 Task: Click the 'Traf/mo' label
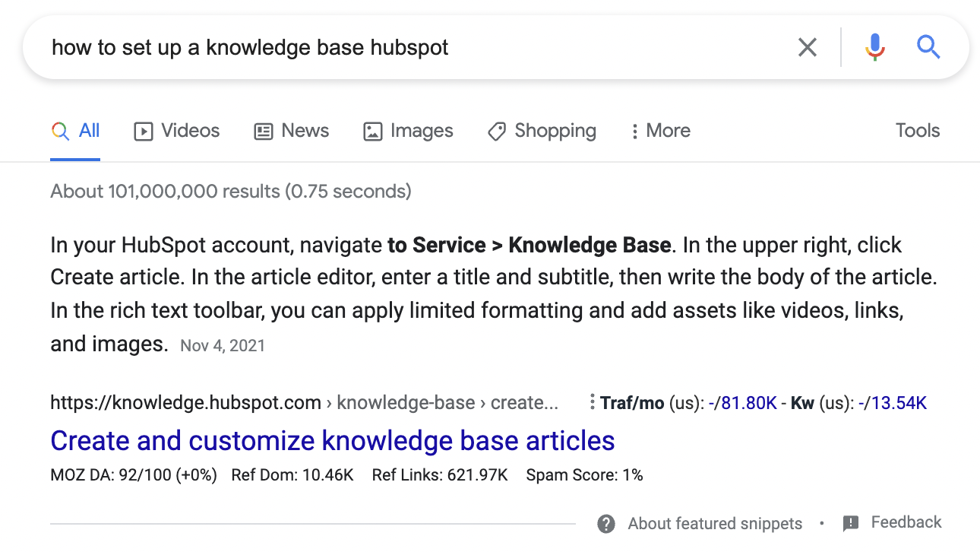click(632, 403)
